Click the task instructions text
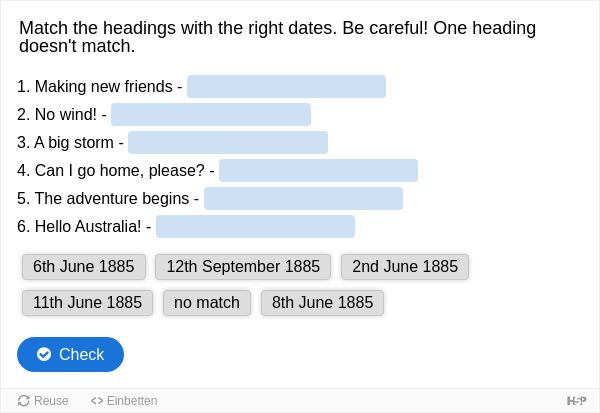The height and width of the screenshot is (413, 600). (277, 37)
